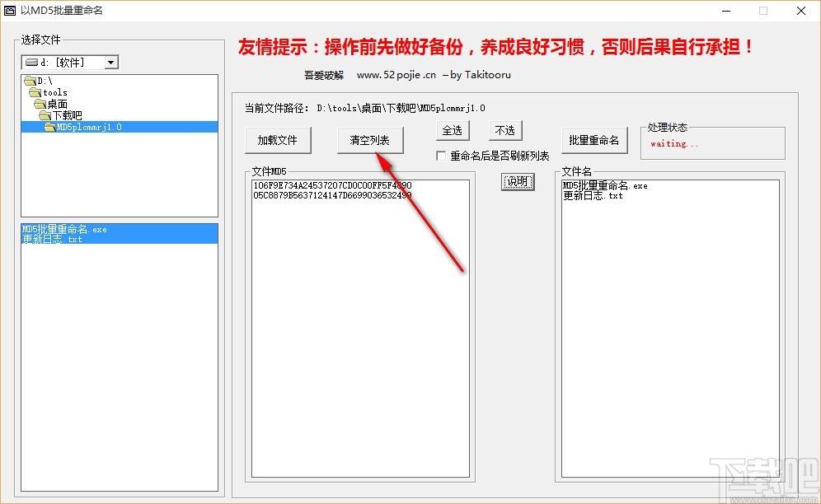The width and height of the screenshot is (821, 504).
Task: Click the MD5plcmmrj1.0 open folder icon
Action: [x=50, y=127]
